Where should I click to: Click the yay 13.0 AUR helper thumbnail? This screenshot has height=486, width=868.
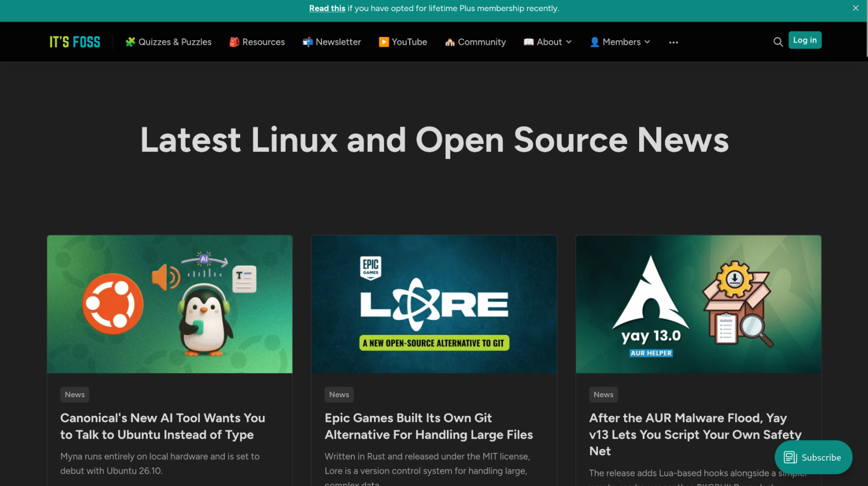coord(699,304)
